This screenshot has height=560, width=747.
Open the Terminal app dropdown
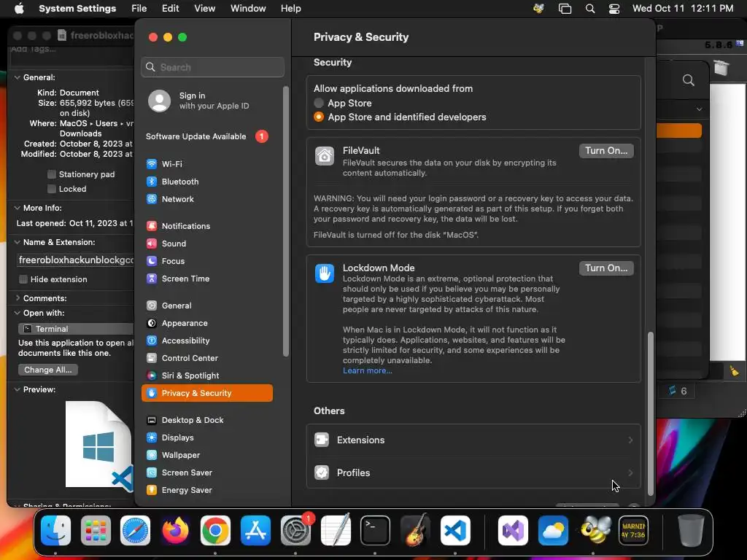76,329
